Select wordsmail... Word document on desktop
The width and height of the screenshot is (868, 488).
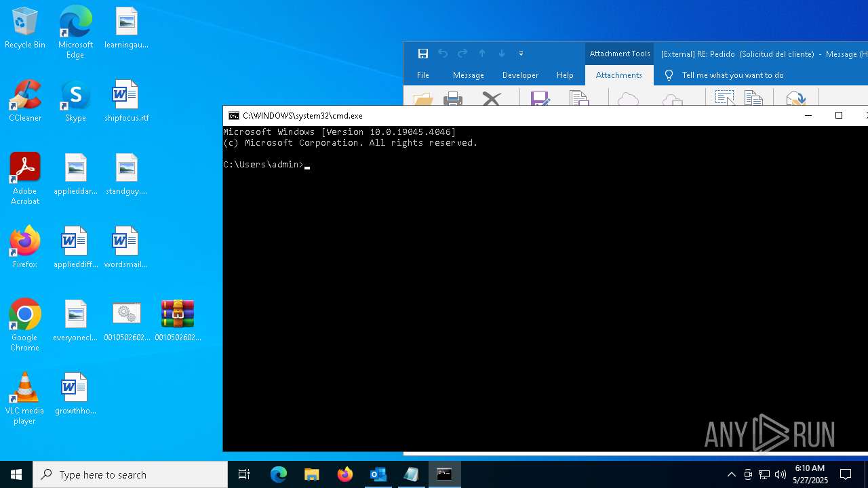(x=126, y=248)
